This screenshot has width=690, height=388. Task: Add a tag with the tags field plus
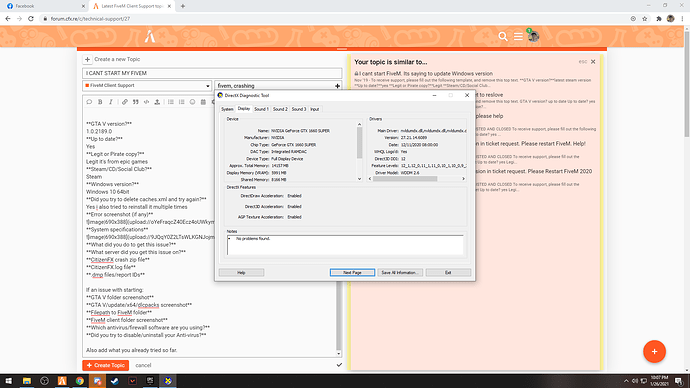point(338,86)
